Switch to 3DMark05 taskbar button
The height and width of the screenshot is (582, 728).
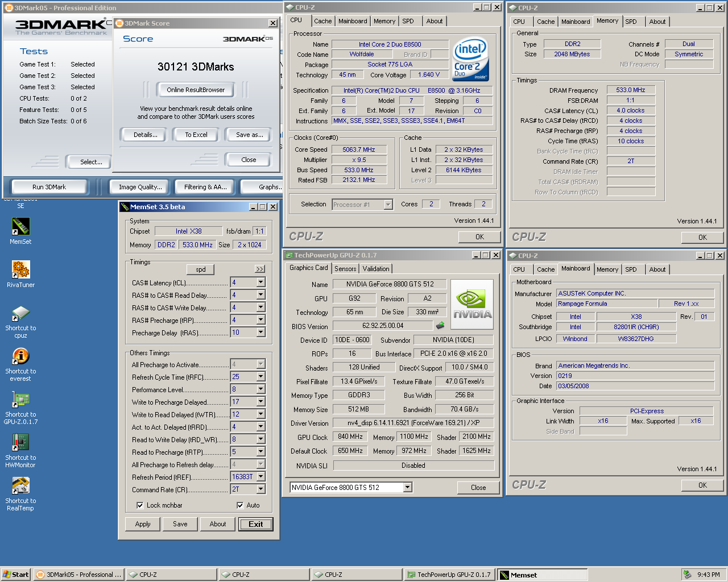click(x=78, y=575)
